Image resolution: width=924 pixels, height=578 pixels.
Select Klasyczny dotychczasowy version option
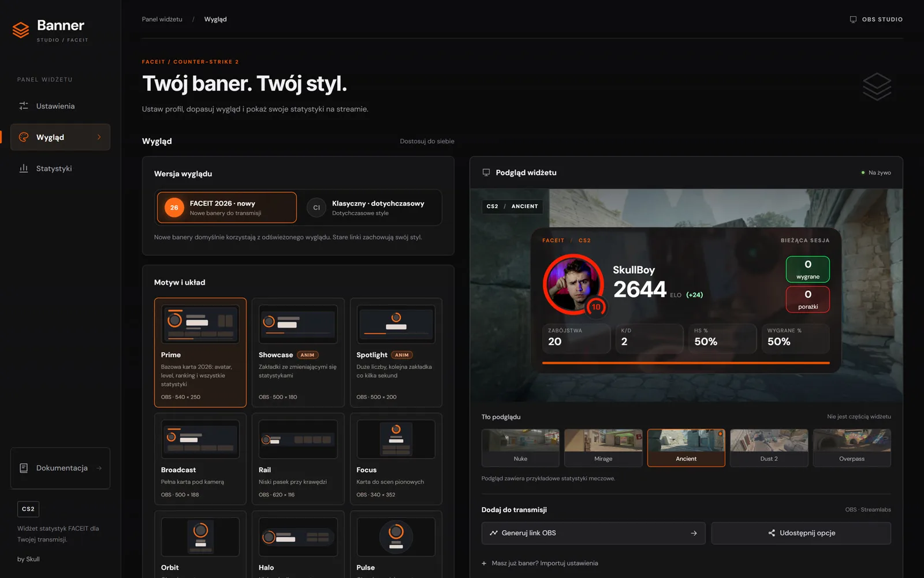tap(371, 208)
